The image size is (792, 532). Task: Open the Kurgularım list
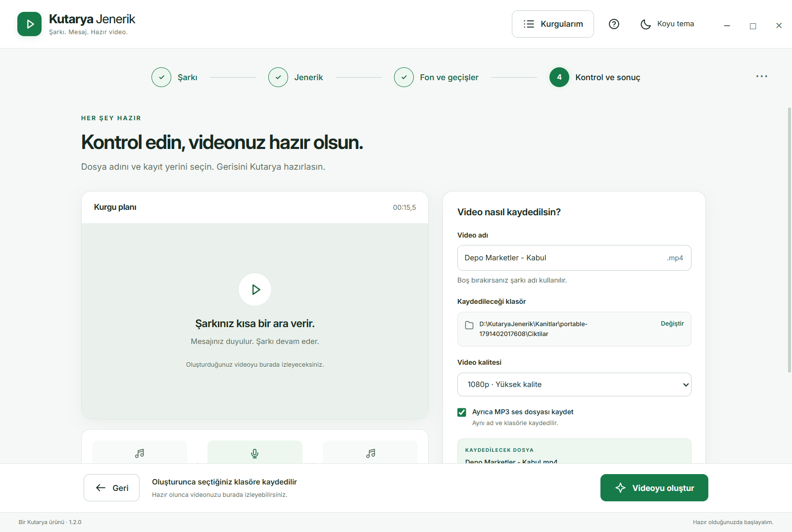pyautogui.click(x=553, y=24)
